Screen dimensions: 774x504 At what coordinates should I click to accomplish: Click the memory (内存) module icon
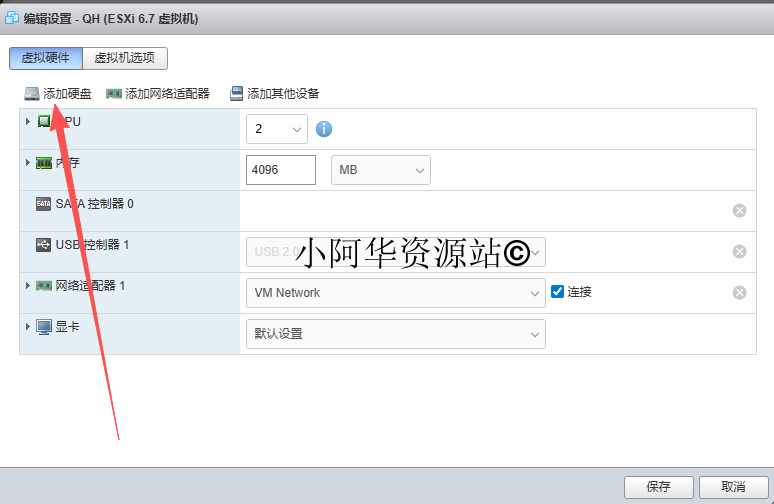pos(44,163)
